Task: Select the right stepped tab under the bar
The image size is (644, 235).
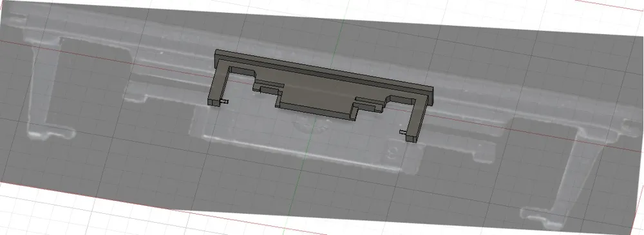Action: (x=369, y=104)
